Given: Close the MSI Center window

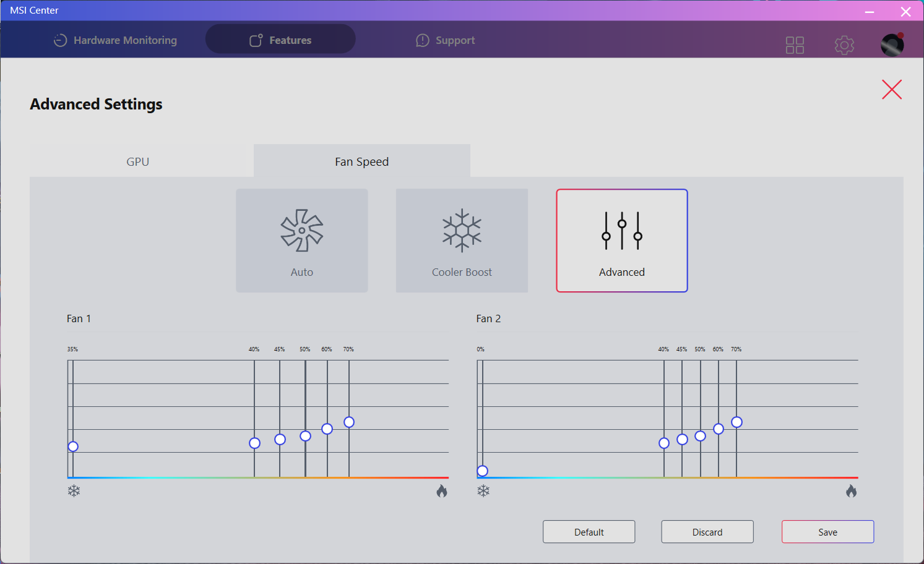Looking at the screenshot, I should [x=906, y=11].
